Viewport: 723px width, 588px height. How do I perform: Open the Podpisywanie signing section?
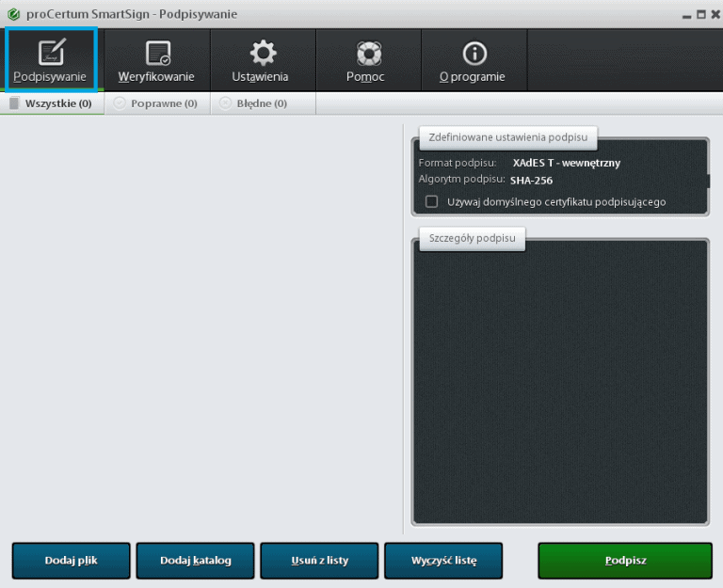click(51, 60)
